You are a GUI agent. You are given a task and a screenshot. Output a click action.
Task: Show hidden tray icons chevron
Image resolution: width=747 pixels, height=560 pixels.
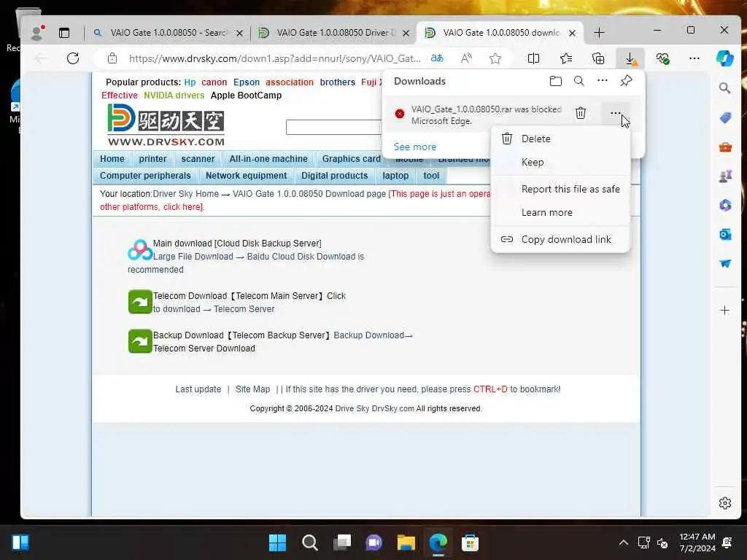(x=623, y=542)
